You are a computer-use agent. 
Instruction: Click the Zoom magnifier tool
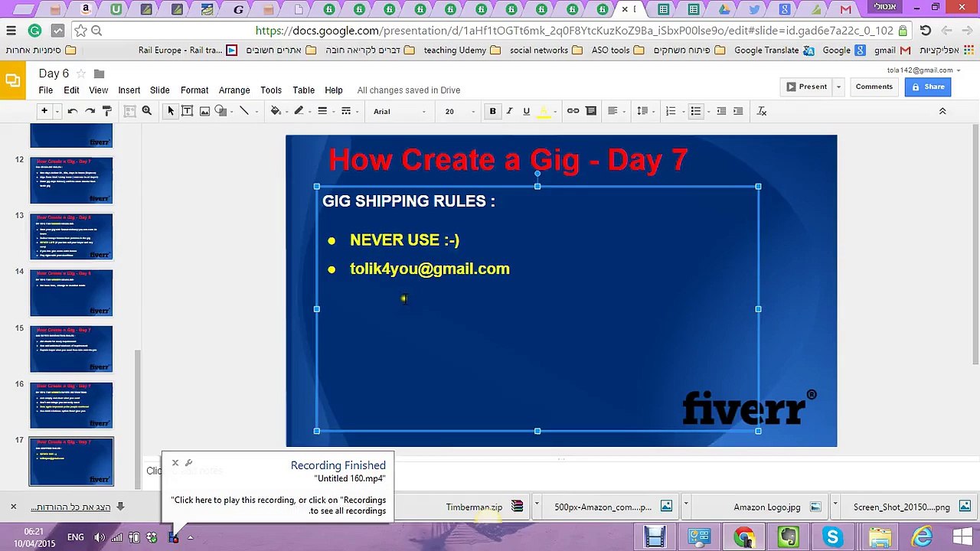147,111
